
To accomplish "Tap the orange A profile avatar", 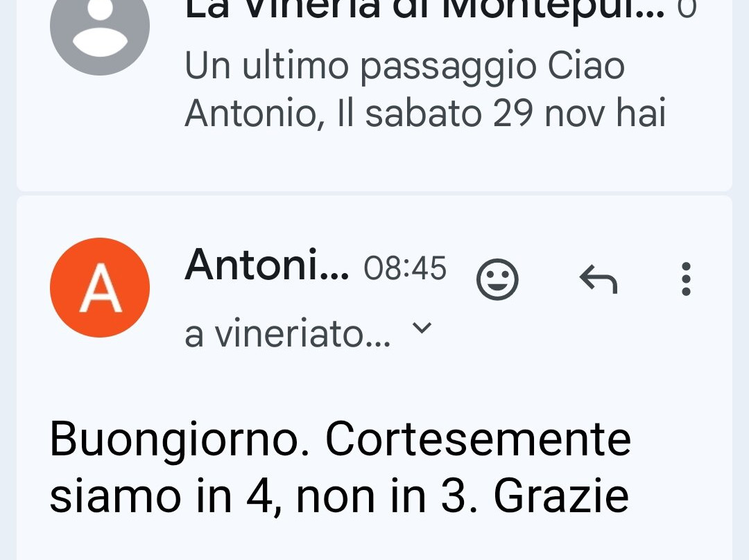I will tap(100, 288).
